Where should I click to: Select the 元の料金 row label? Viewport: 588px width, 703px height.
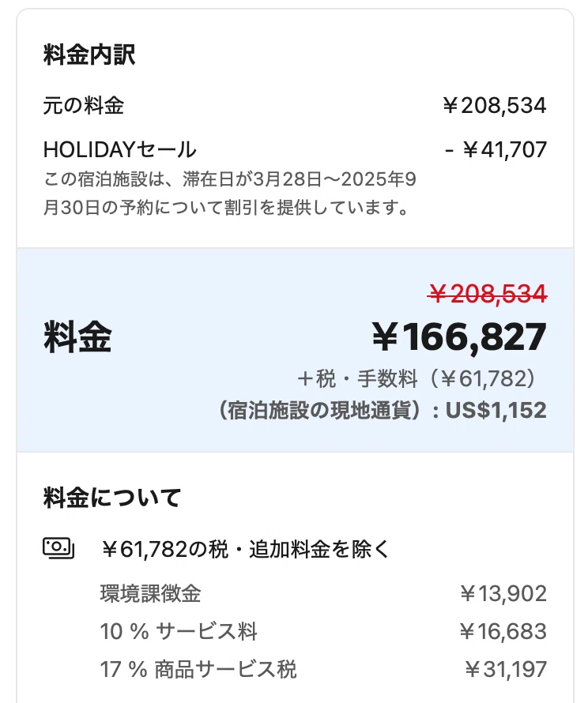pos(84,106)
